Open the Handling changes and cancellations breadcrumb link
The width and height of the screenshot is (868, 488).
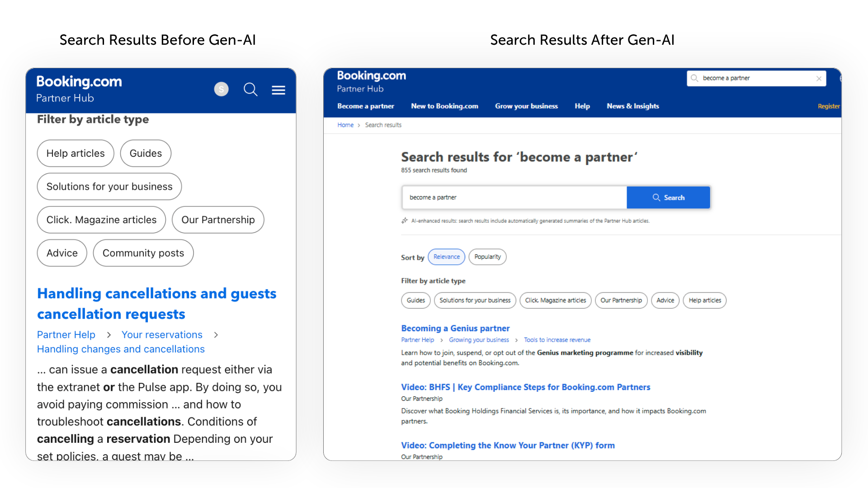121,349
